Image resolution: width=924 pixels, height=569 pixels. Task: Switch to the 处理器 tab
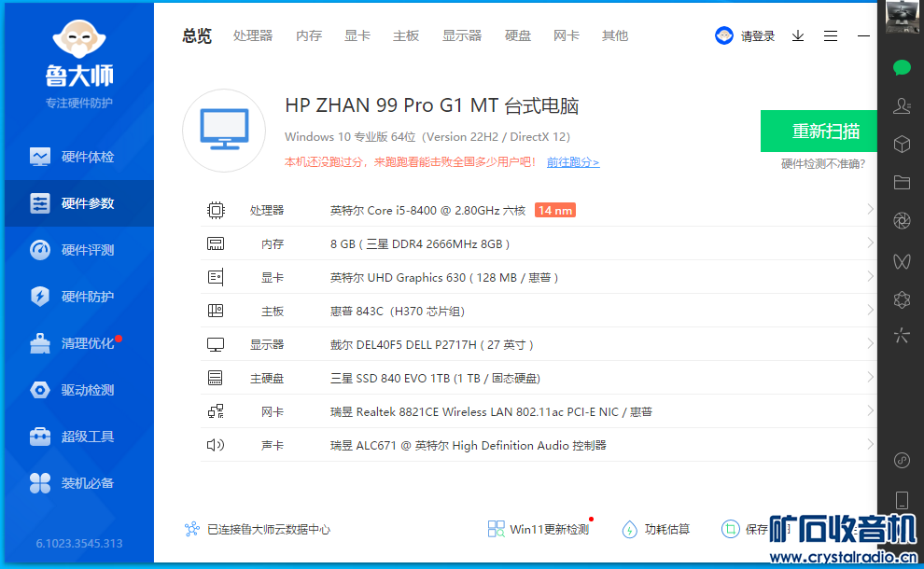(253, 36)
